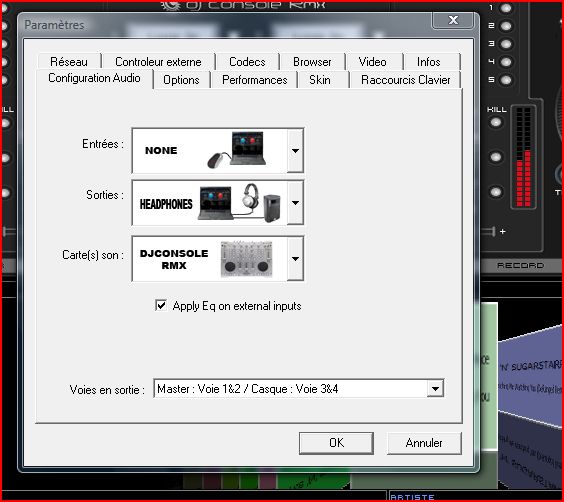Click the laptop with mouse icon in Entrées
This screenshot has width=564, height=502.
point(237,150)
